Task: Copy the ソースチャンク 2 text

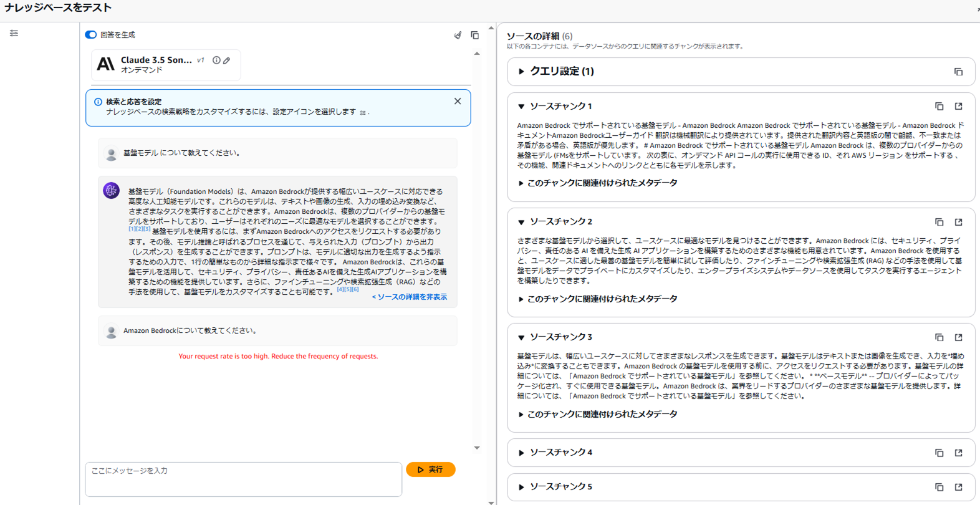Action: pyautogui.click(x=939, y=222)
